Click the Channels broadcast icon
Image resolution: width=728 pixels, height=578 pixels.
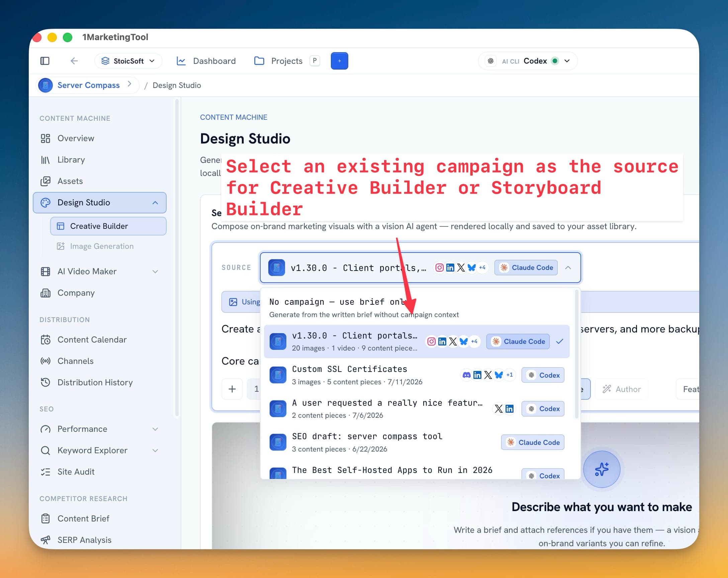[45, 361]
